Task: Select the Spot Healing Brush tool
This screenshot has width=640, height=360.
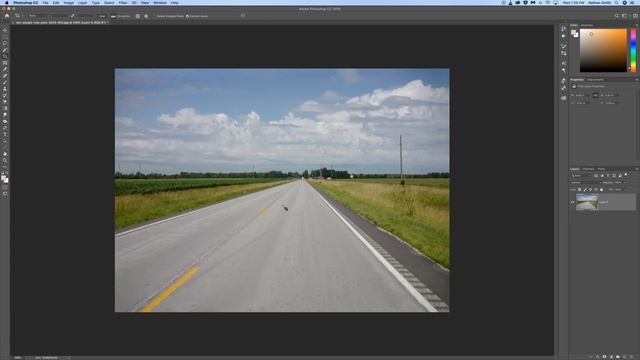Action: tap(5, 76)
